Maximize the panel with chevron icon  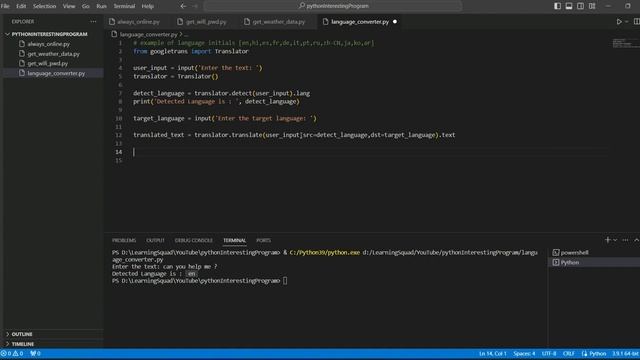(x=636, y=240)
